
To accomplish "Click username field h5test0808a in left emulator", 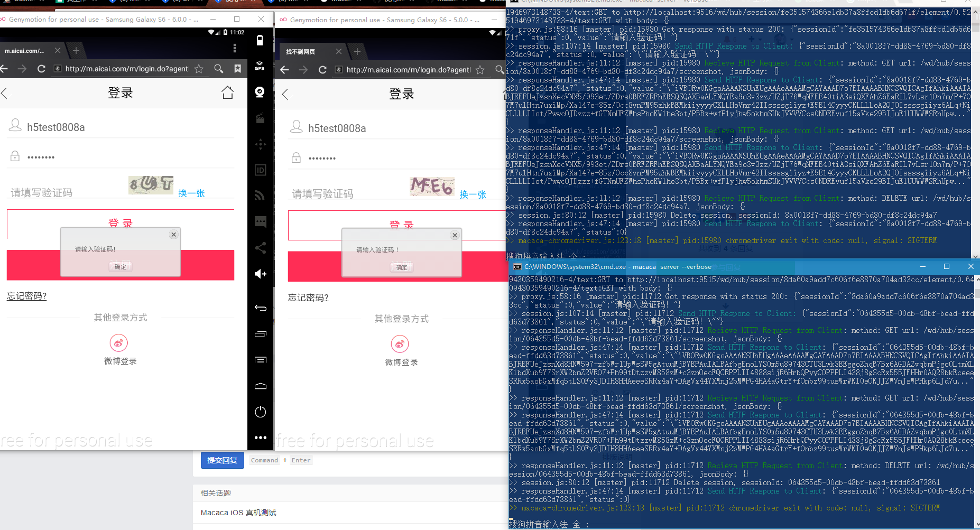I will pos(121,127).
